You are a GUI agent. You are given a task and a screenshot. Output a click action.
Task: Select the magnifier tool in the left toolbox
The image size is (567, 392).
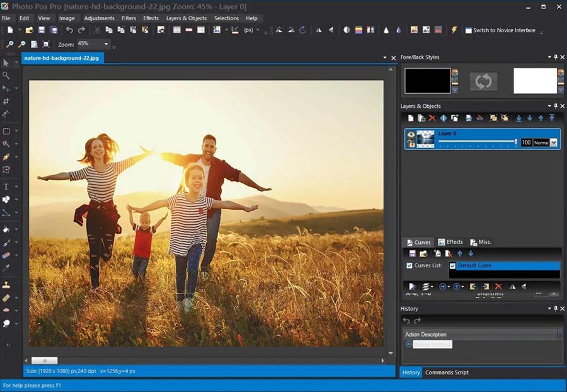[x=6, y=76]
